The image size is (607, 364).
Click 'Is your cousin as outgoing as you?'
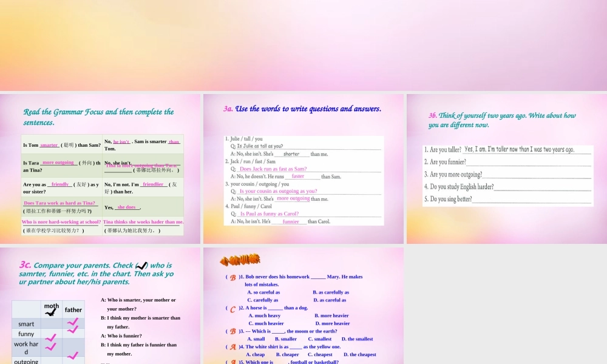278,191
